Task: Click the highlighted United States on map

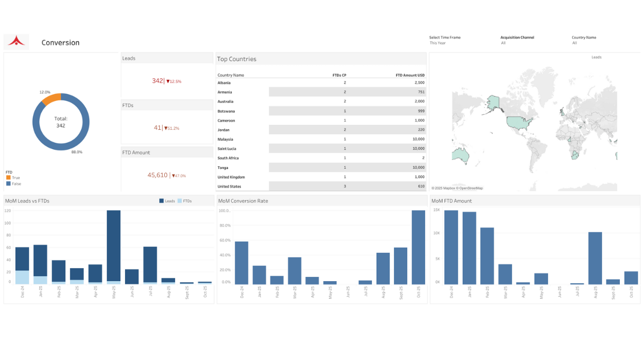Action: click(518, 122)
